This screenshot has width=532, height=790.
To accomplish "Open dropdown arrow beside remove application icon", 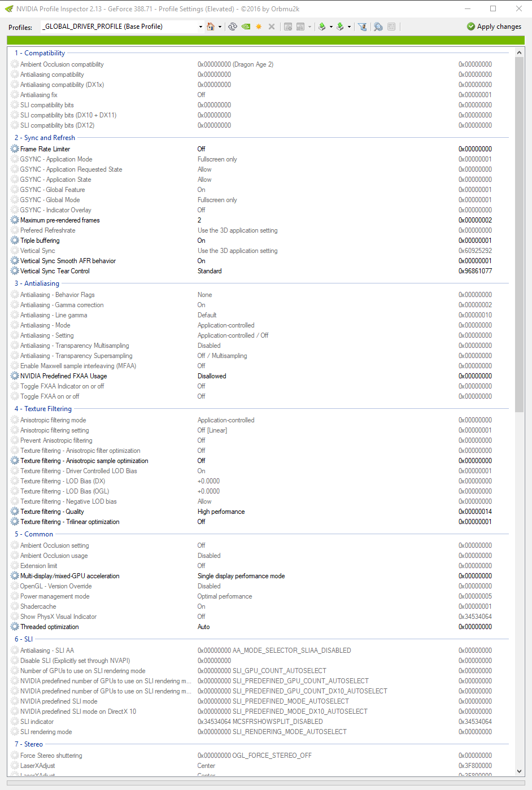I will pos(309,27).
